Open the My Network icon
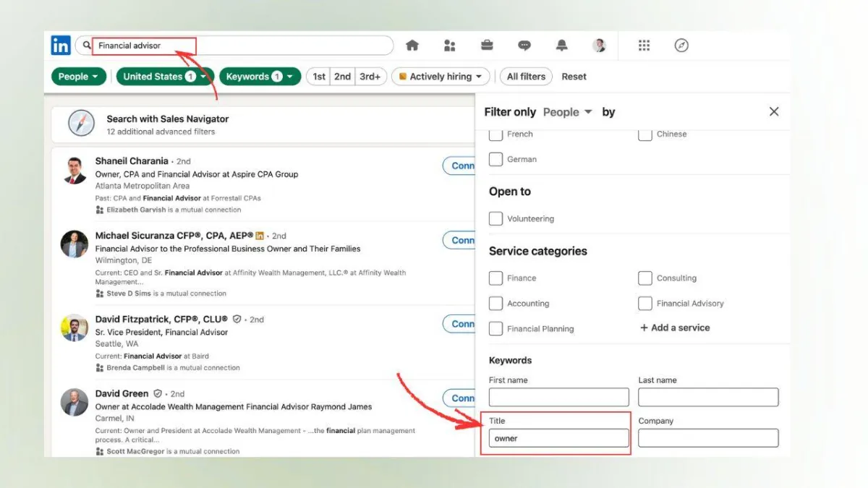 pos(450,46)
